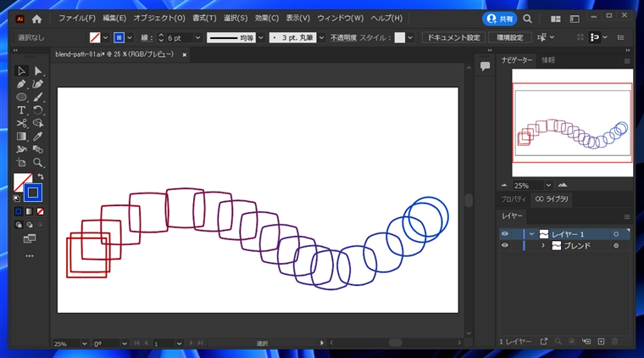
Task: Switch to 情報 tab
Action: (548, 60)
